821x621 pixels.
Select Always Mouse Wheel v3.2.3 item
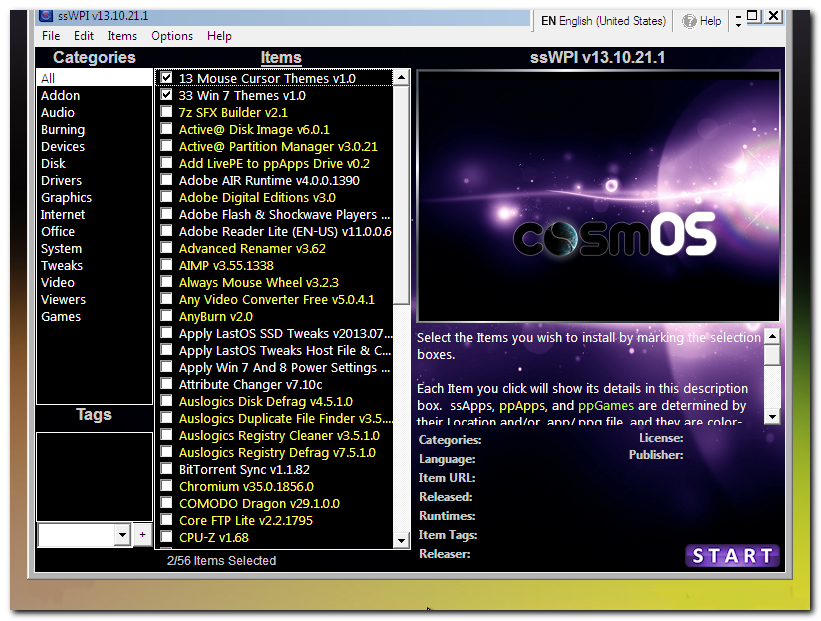click(259, 282)
